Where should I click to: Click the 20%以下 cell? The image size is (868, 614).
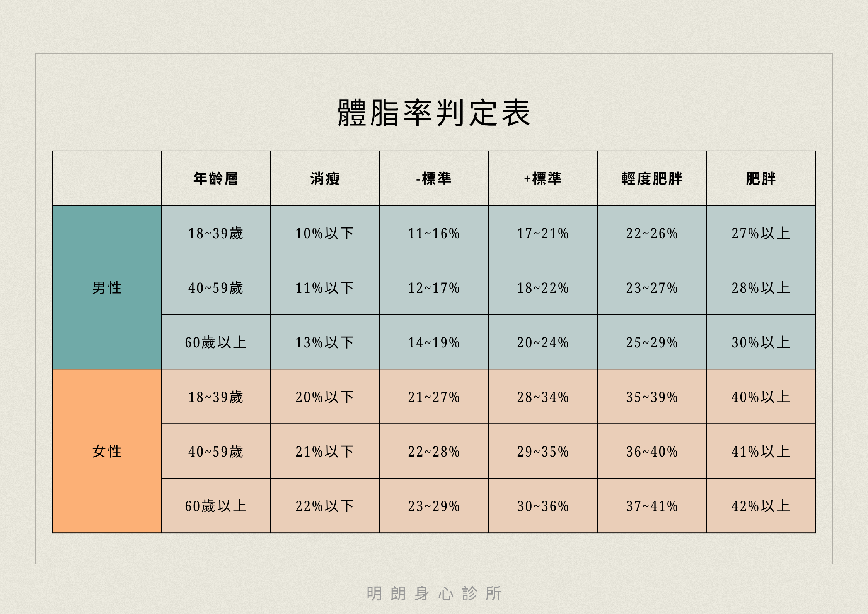[325, 397]
